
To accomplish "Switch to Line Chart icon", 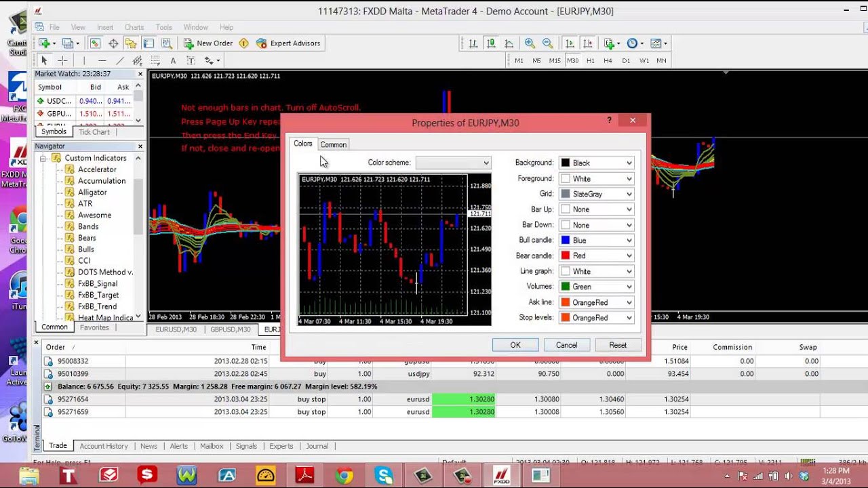I will coord(508,43).
